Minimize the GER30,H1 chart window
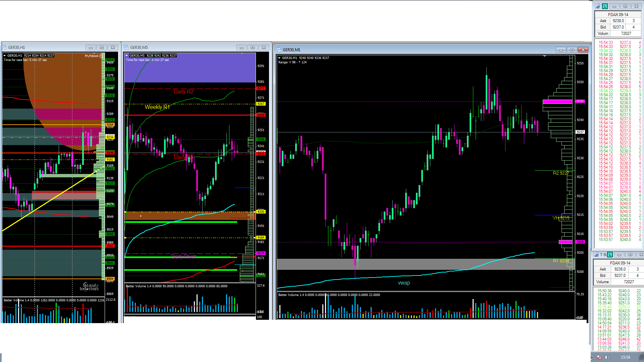Image resolution: width=644 pixels, height=362 pixels. tap(91, 48)
